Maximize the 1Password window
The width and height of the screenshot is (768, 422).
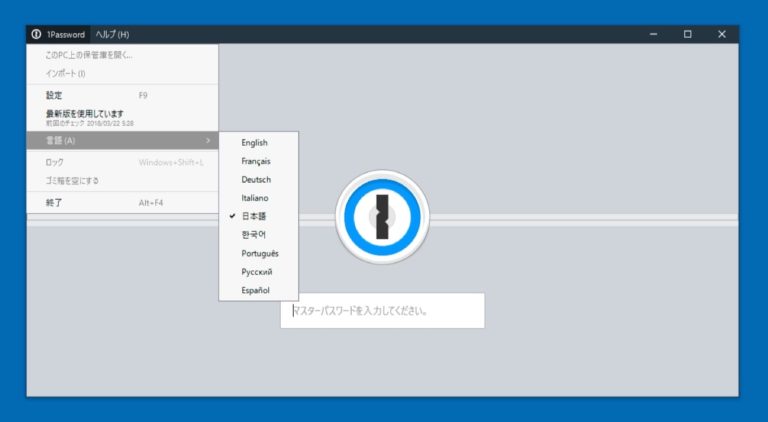tap(687, 34)
